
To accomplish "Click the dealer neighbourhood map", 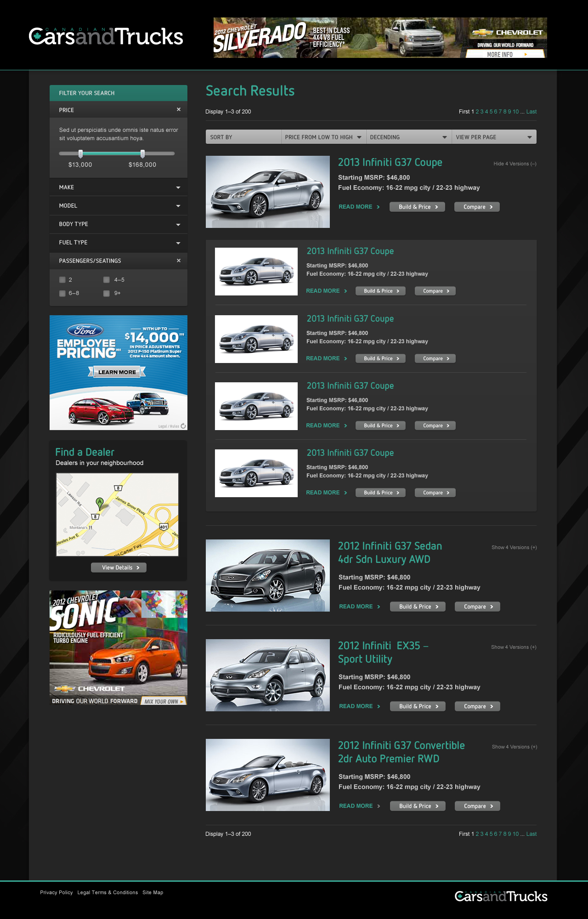I will (117, 515).
